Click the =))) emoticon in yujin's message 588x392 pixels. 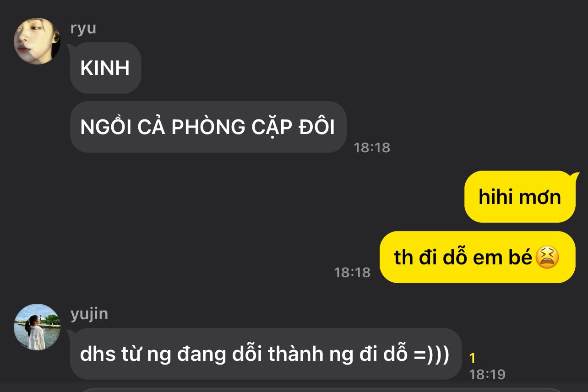432,354
